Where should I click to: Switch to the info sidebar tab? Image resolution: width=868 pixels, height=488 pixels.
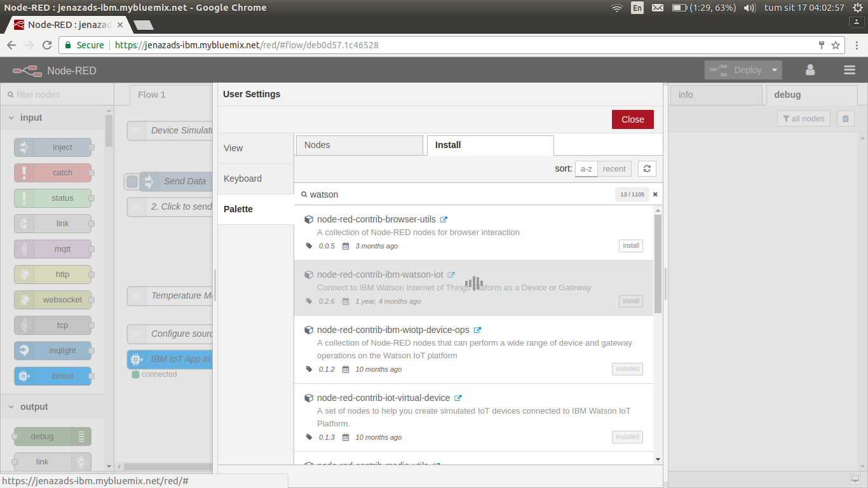[716, 95]
